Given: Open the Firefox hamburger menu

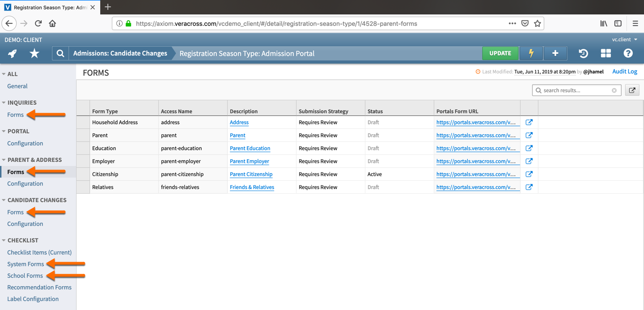Looking at the screenshot, I should pos(635,23).
